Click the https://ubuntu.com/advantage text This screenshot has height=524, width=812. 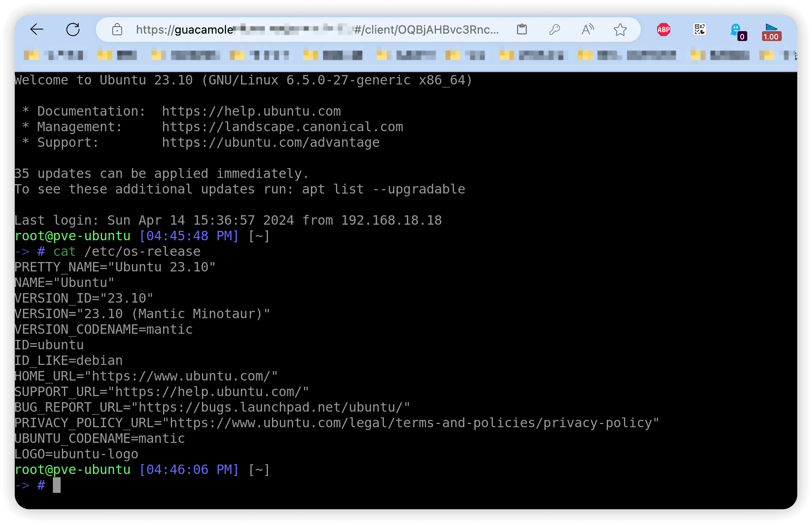click(270, 142)
